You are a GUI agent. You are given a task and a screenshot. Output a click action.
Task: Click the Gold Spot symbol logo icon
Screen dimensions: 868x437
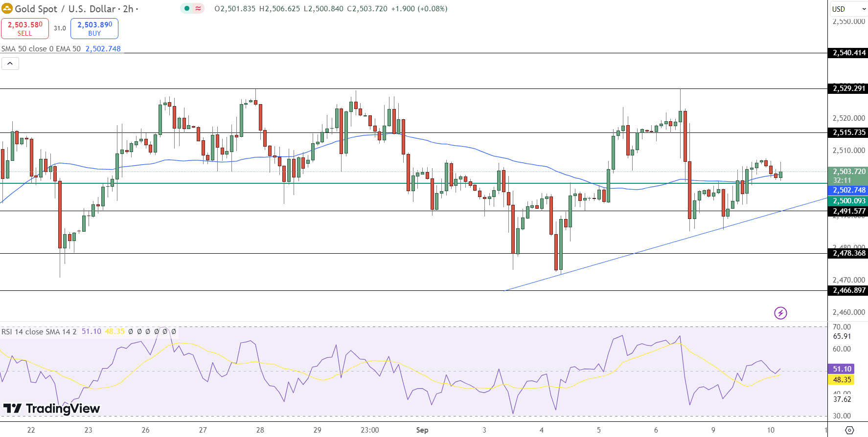pos(7,8)
